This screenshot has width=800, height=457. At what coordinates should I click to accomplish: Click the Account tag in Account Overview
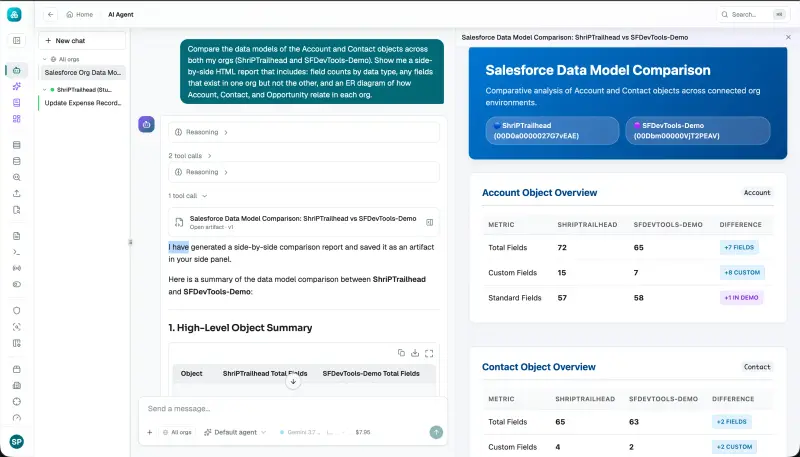(x=757, y=192)
